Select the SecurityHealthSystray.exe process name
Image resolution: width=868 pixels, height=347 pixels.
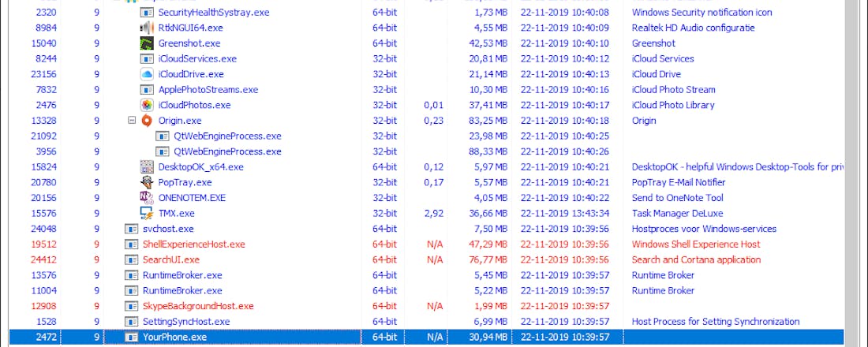click(x=214, y=12)
